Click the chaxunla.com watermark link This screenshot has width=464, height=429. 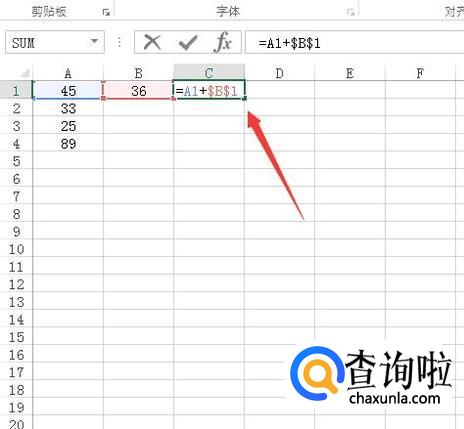click(x=395, y=398)
